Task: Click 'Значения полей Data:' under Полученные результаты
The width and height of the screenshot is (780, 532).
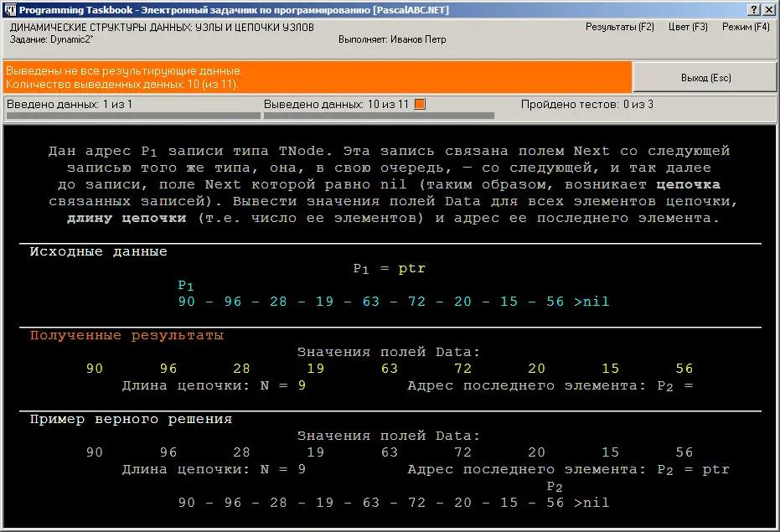Action: [389, 353]
